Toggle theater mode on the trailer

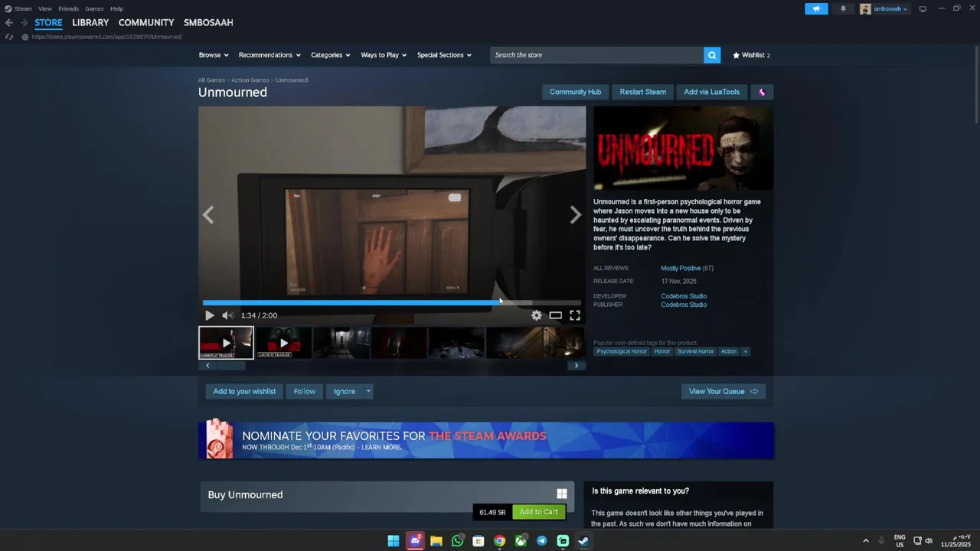click(556, 315)
